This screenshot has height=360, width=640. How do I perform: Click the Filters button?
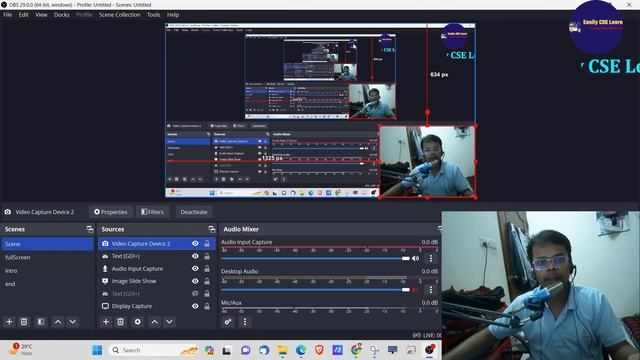(x=152, y=212)
